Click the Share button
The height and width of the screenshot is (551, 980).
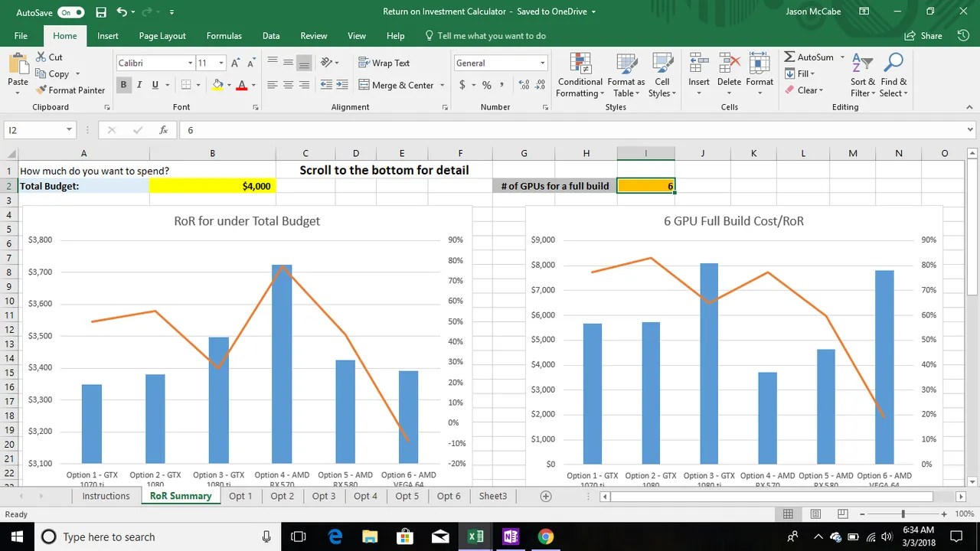pyautogui.click(x=923, y=36)
